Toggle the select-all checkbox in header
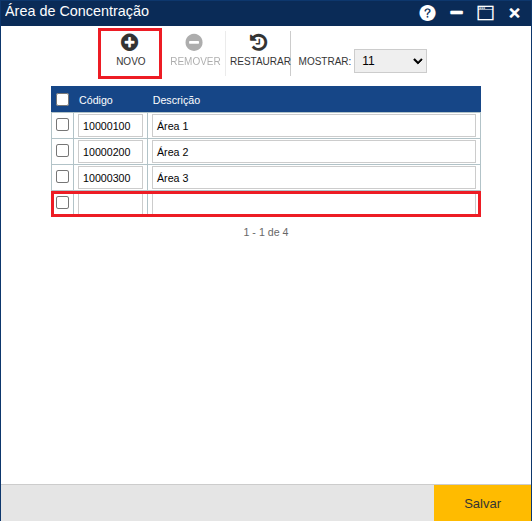This screenshot has height=521, width=532. click(62, 100)
